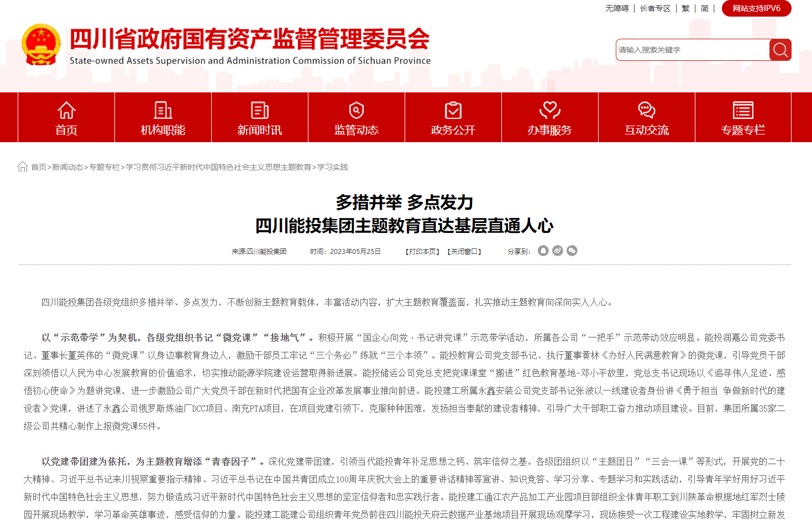The image size is (812, 525).
Task: Click the red search magnifier button
Action: 780,50
